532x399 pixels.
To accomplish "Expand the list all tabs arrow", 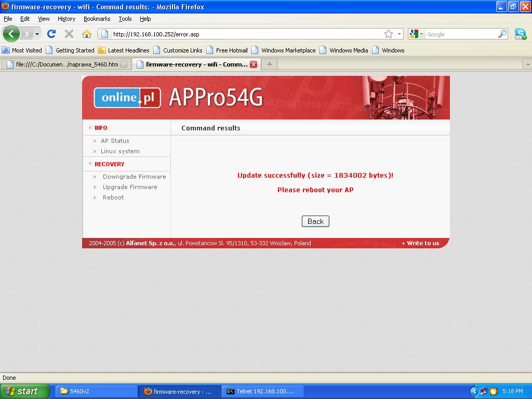I will tap(527, 64).
